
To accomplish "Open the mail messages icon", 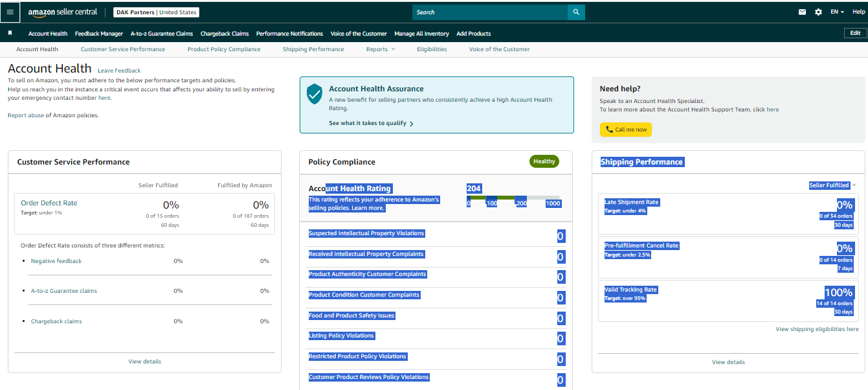I will pyautogui.click(x=803, y=12).
